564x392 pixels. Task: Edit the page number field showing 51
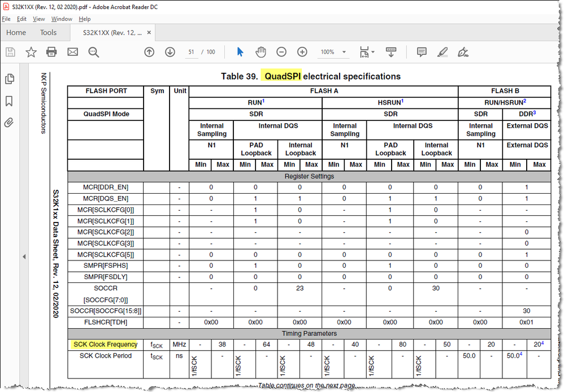[191, 51]
